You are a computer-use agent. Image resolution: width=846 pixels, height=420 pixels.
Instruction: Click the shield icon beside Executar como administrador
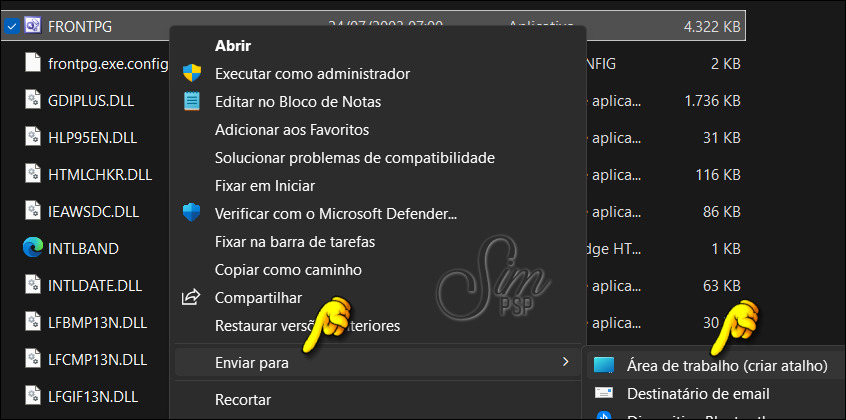[x=192, y=74]
